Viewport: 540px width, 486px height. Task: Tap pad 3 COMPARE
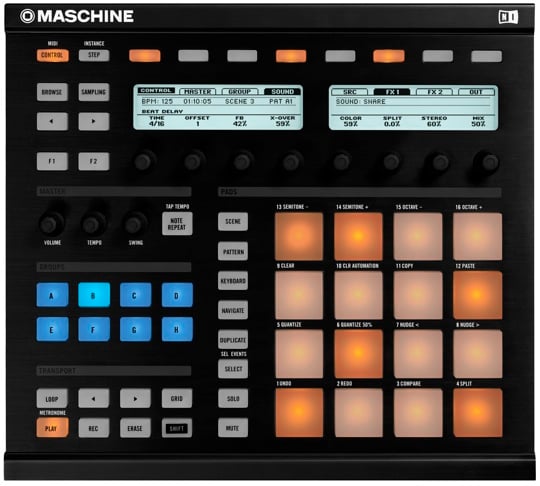(x=418, y=413)
